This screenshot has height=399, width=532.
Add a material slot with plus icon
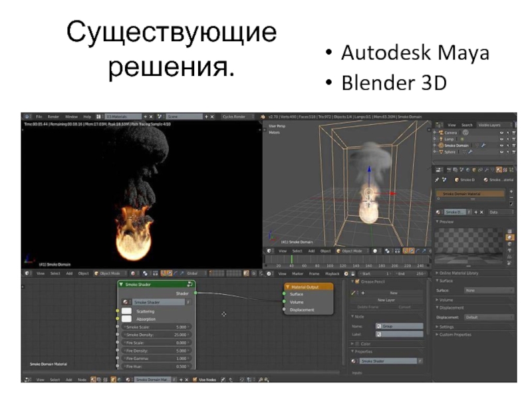[x=511, y=192]
